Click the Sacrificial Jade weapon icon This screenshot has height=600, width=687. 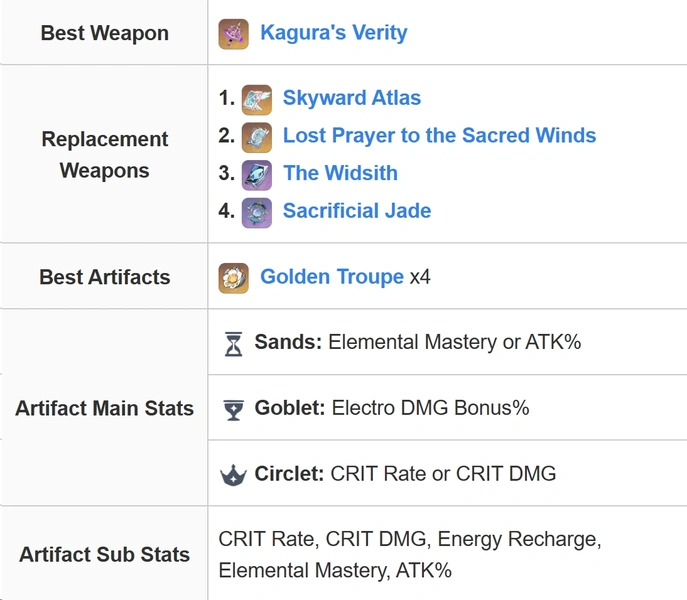pyautogui.click(x=257, y=213)
